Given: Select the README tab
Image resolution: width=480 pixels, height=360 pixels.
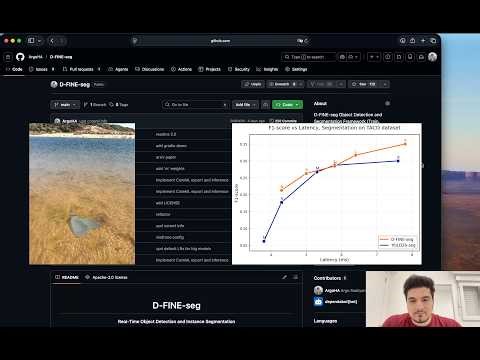Looking at the screenshot, I should pyautogui.click(x=67, y=277).
